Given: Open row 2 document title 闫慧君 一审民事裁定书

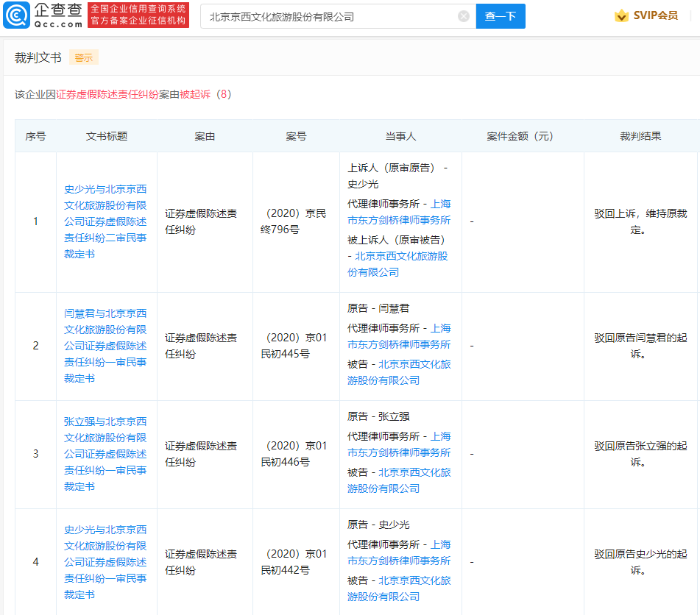Looking at the screenshot, I should (x=105, y=346).
